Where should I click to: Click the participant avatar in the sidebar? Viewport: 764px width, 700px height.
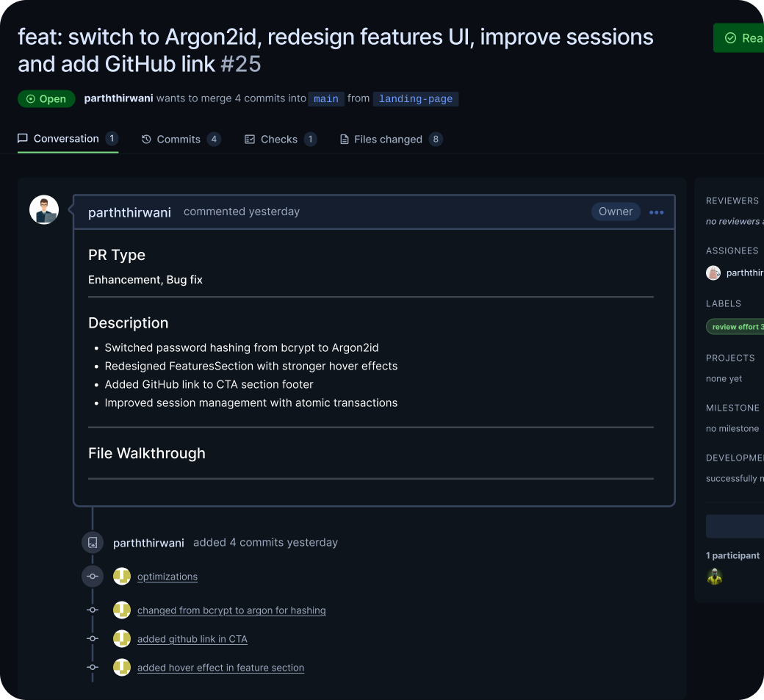[x=715, y=577]
